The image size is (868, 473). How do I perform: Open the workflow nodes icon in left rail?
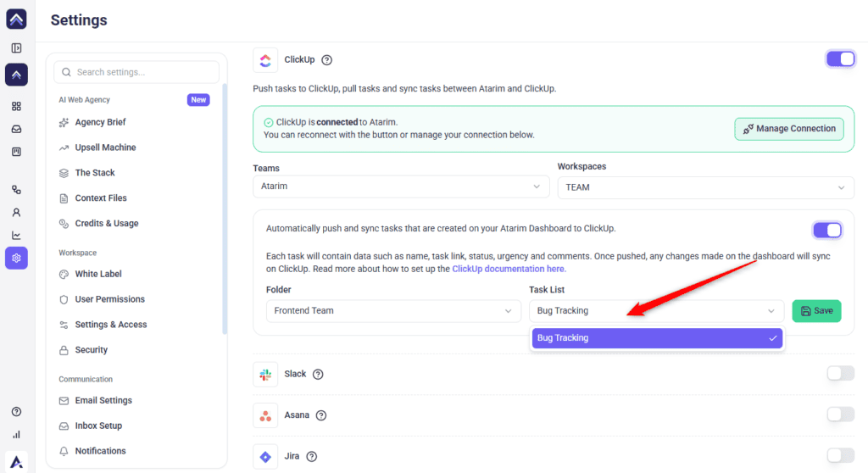17,190
